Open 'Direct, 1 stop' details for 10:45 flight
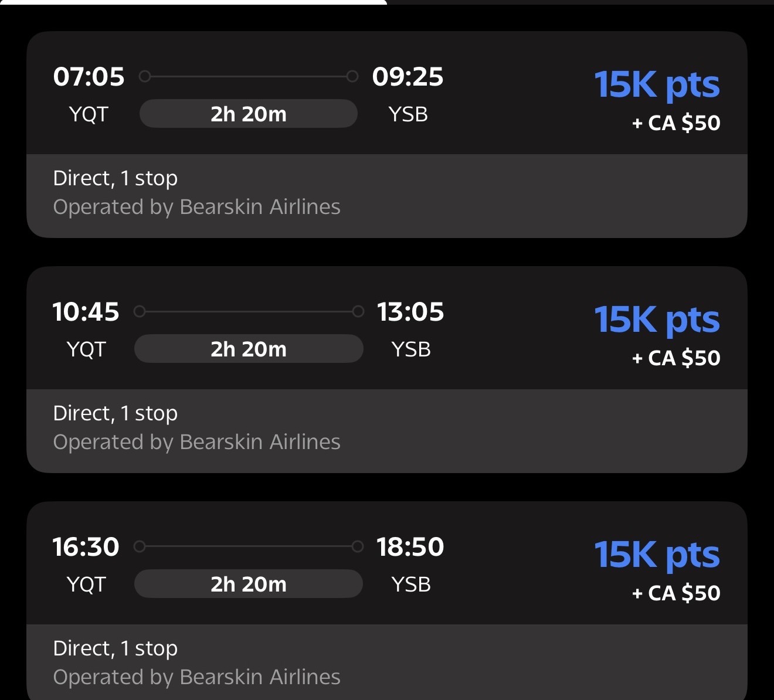This screenshot has width=774, height=700. point(116,413)
